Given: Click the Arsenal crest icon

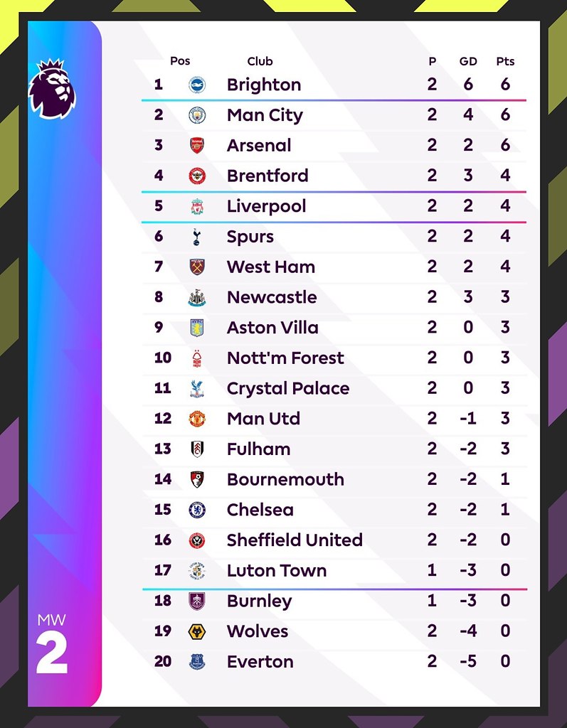Looking at the screenshot, I should [x=197, y=146].
